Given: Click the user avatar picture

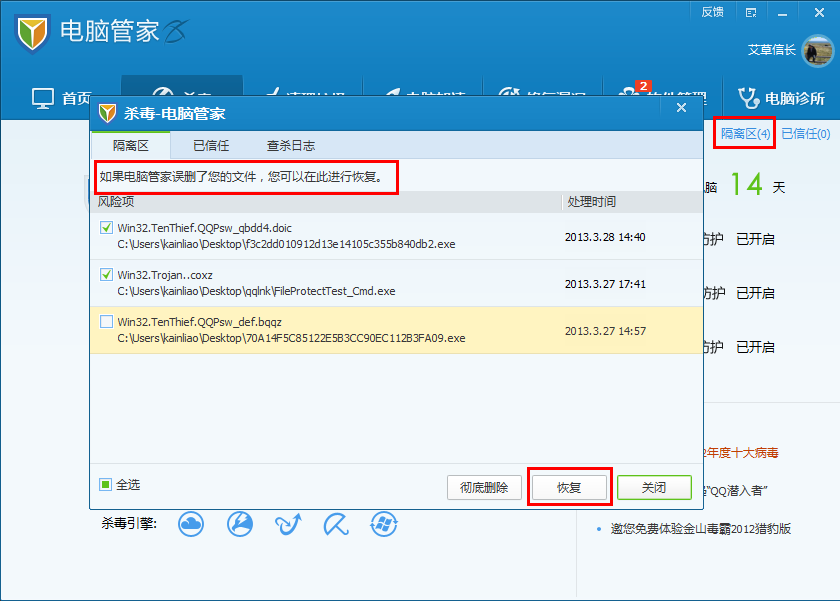Looking at the screenshot, I should click(817, 50).
